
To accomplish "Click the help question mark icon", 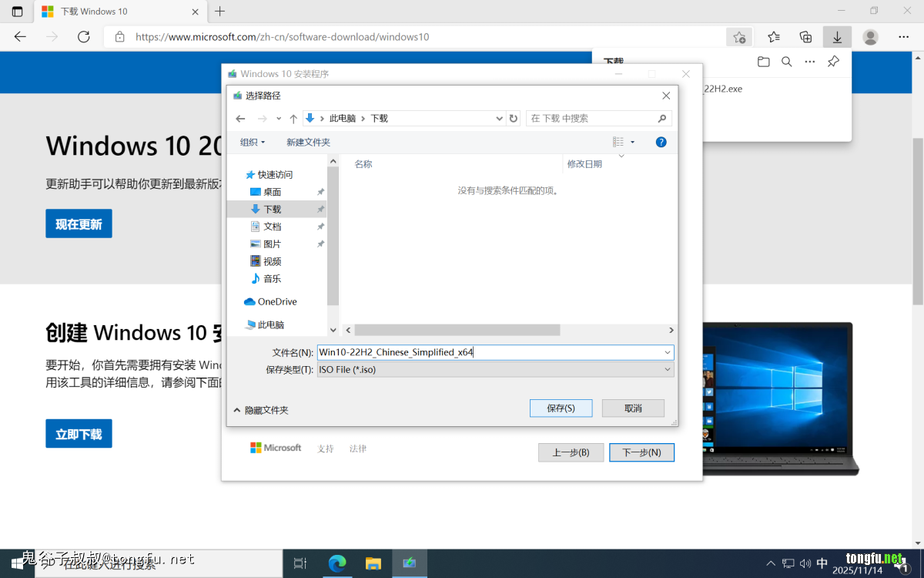I will 661,142.
